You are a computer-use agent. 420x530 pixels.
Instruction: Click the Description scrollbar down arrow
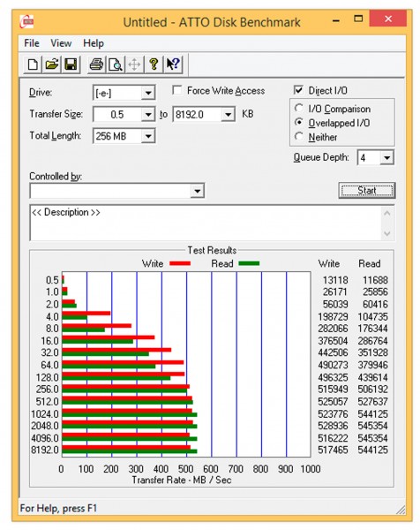[387, 233]
